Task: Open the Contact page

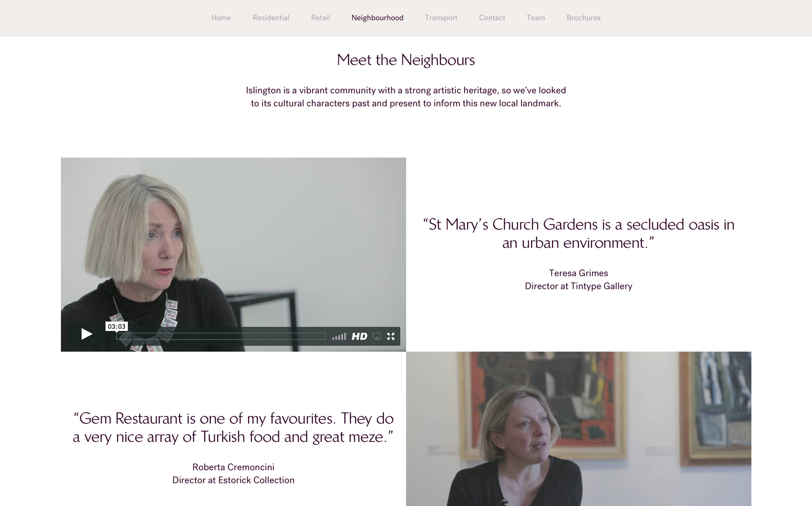Action: pyautogui.click(x=492, y=18)
